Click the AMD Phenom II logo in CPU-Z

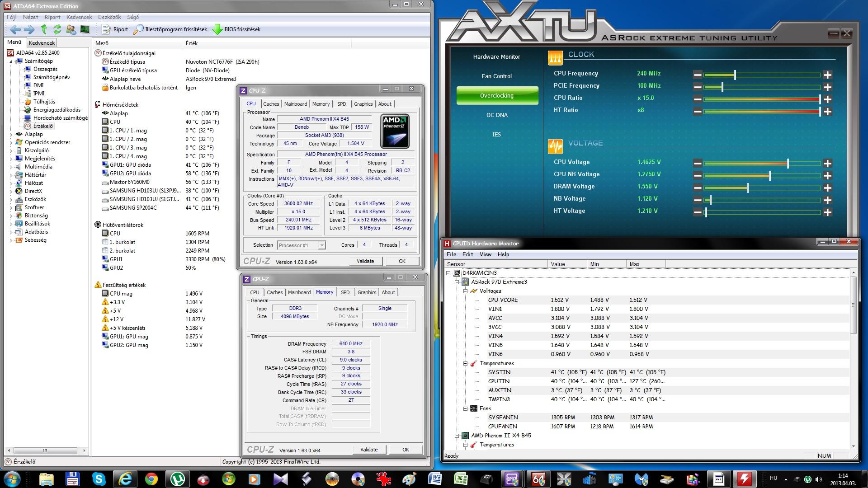(x=395, y=131)
